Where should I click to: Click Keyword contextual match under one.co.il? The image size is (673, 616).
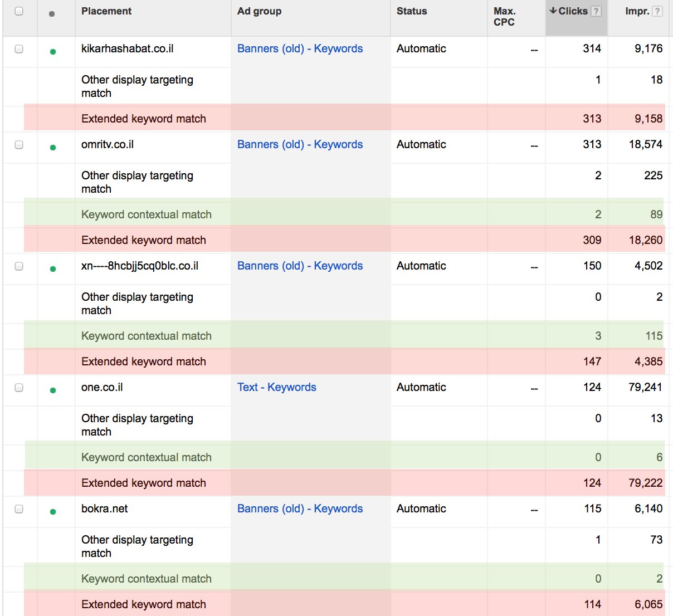(147, 457)
